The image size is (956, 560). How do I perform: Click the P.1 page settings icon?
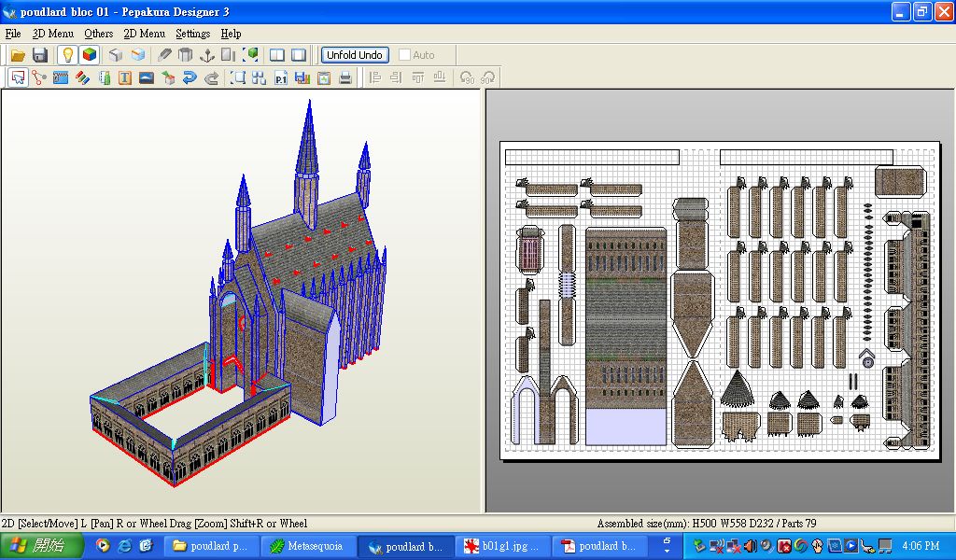pyautogui.click(x=280, y=78)
